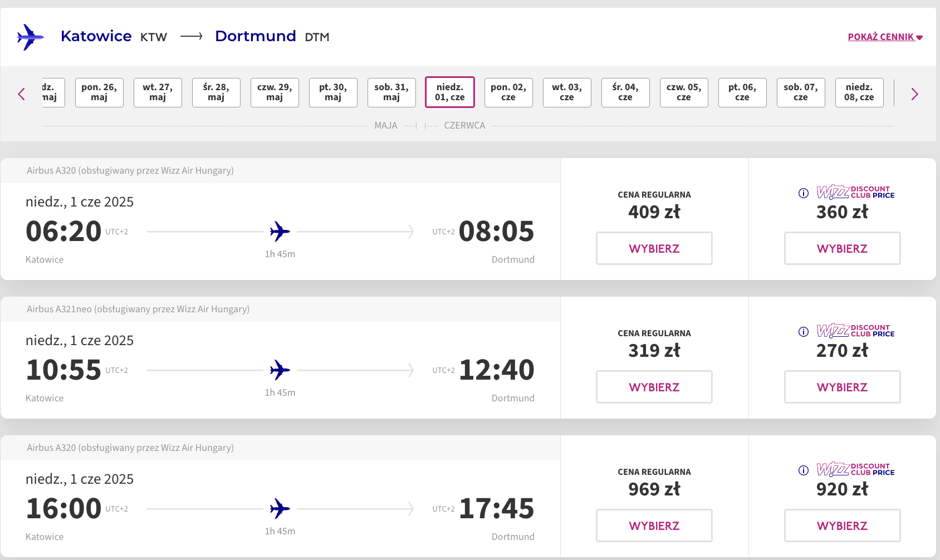
Task: Choose regular price 409 zł WYBIERZ button
Action: pyautogui.click(x=654, y=248)
